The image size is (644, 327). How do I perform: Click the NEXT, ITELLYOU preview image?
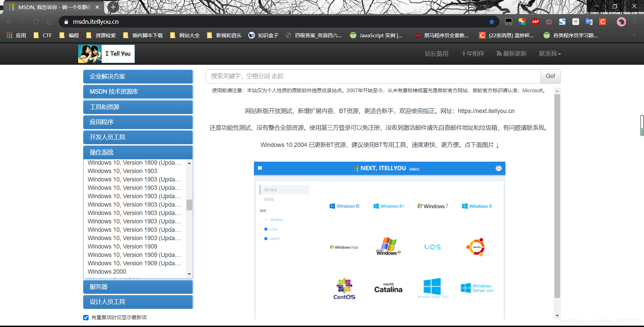point(379,240)
